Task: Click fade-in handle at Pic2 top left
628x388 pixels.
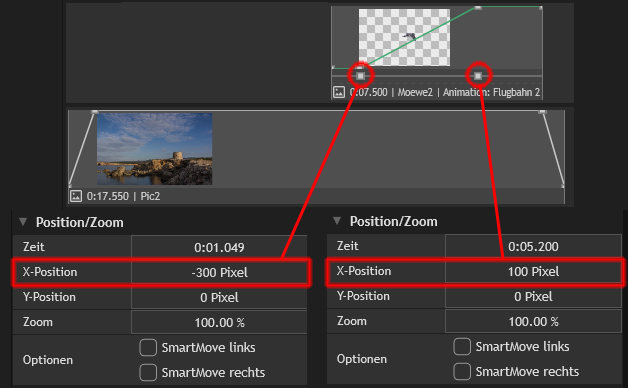Action: point(95,112)
